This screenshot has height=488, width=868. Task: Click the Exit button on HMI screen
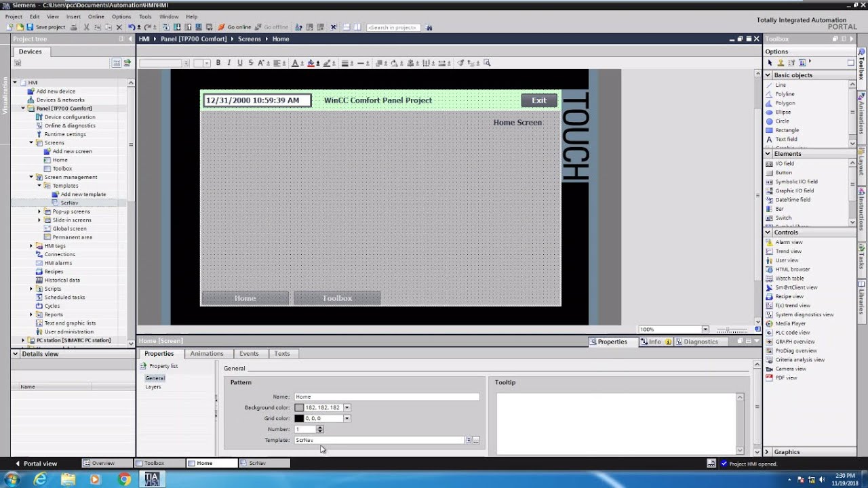[539, 100]
